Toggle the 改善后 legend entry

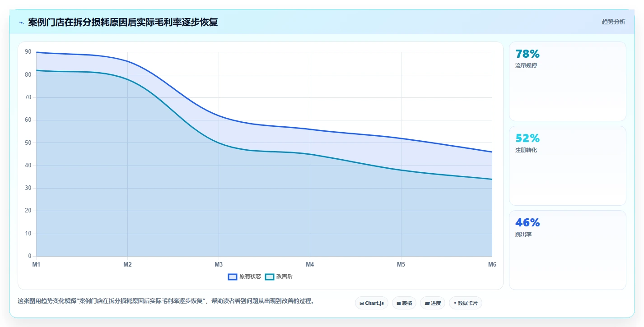point(279,276)
